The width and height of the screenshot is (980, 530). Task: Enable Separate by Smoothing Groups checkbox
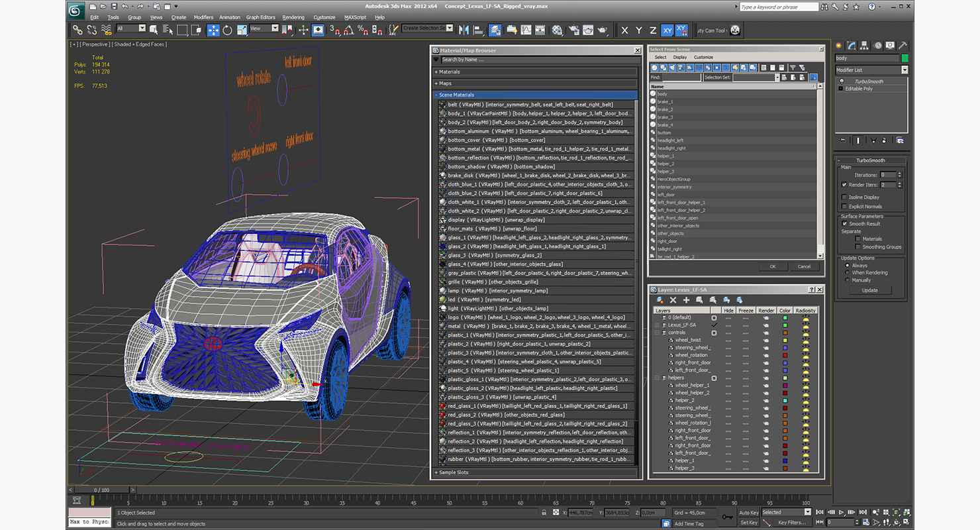(858, 246)
